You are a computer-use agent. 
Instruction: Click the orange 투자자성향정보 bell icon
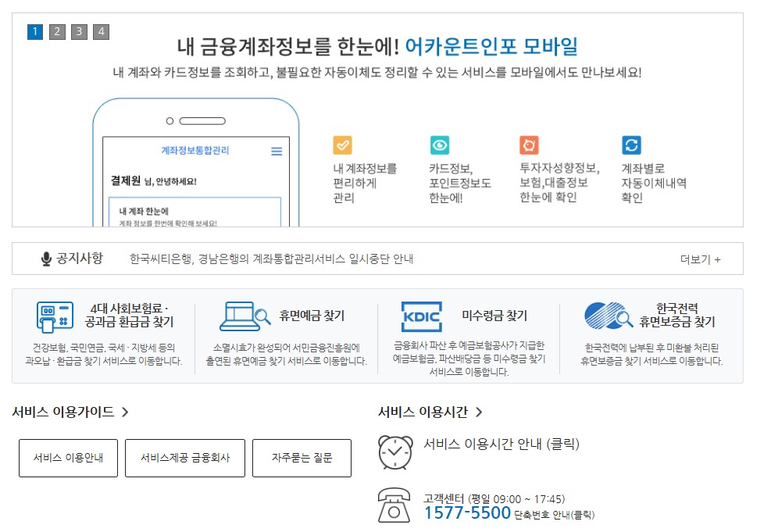point(528,145)
